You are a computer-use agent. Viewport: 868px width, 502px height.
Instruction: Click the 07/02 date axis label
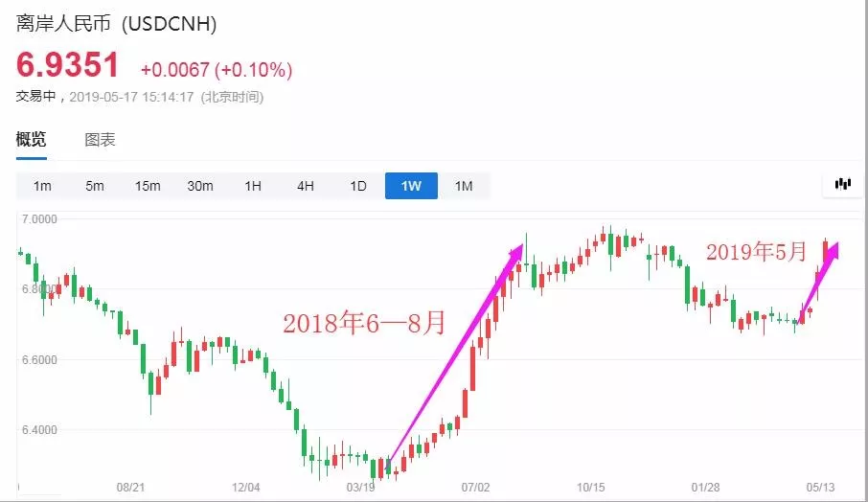click(x=475, y=487)
